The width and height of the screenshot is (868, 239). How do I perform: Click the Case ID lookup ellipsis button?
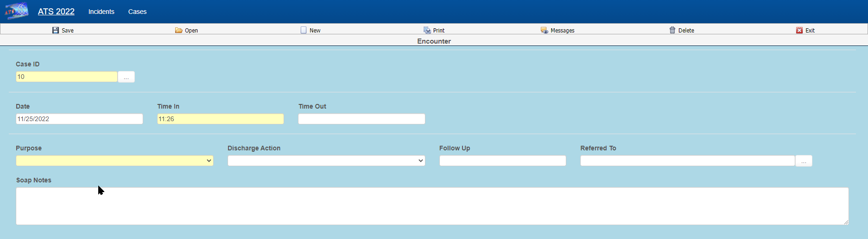pos(126,77)
